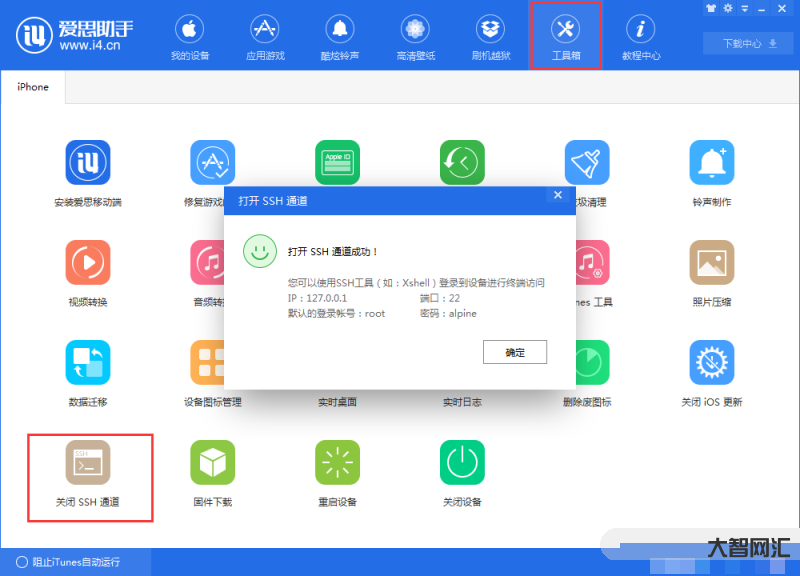Select the 工具箱 toolbox tab

coord(566,37)
